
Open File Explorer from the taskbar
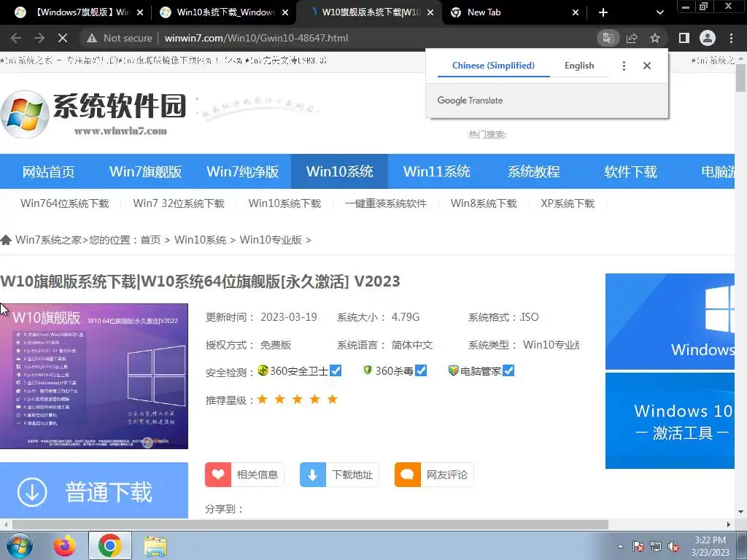(155, 546)
